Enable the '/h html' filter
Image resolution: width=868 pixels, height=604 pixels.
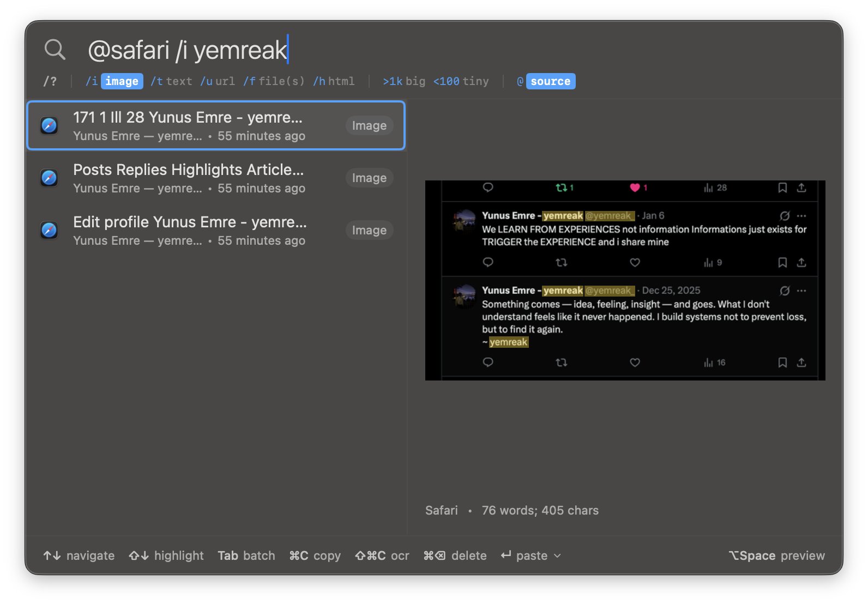click(x=334, y=81)
